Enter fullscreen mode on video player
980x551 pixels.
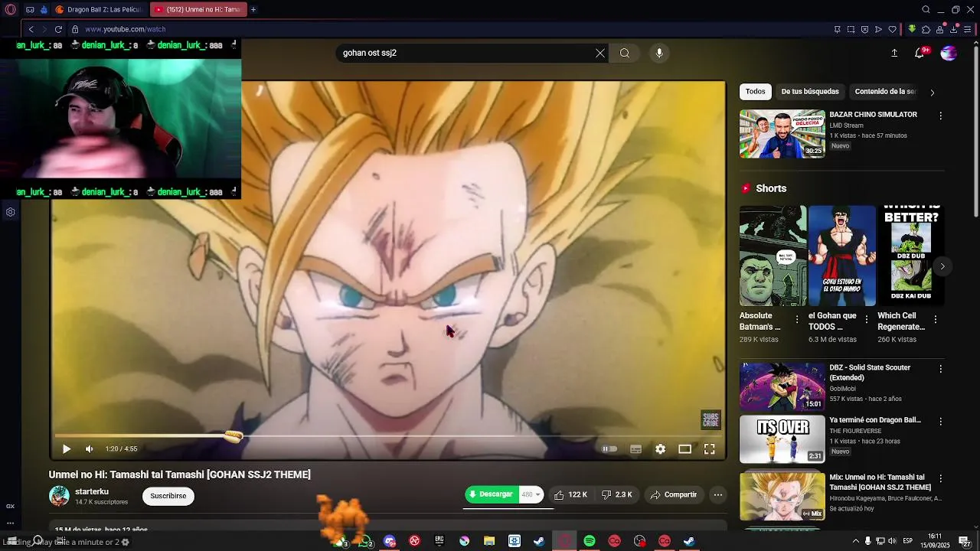coord(709,449)
